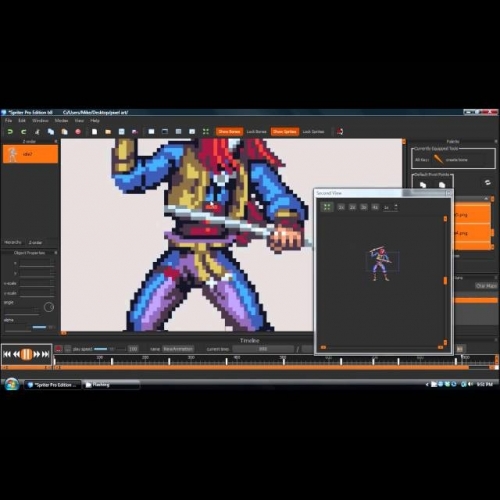Screen dimensions: 500x500
Task: Set Second View zoom to 2x
Action: pos(352,207)
